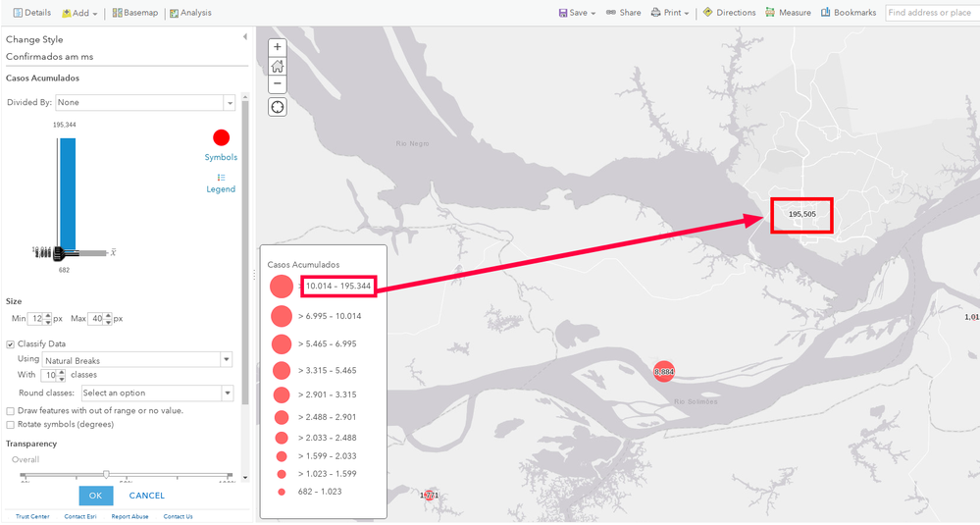Increase Min size with up stepper
This screenshot has height=525, width=980.
tap(48, 316)
